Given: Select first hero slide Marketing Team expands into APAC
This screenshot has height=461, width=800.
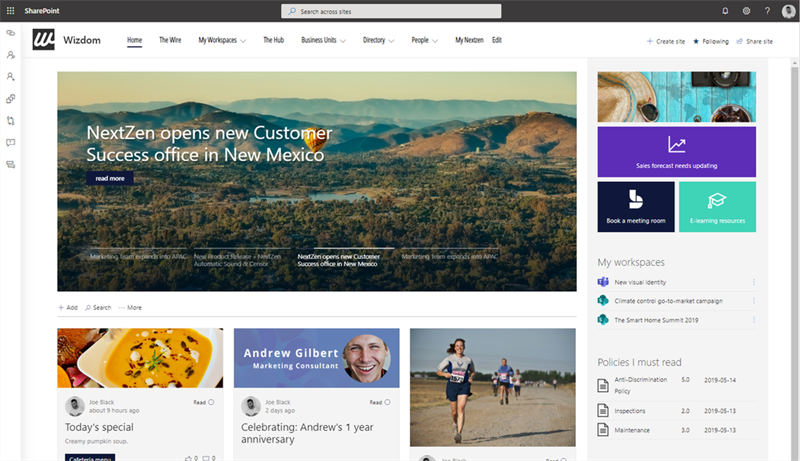Looking at the screenshot, I should tap(138, 257).
